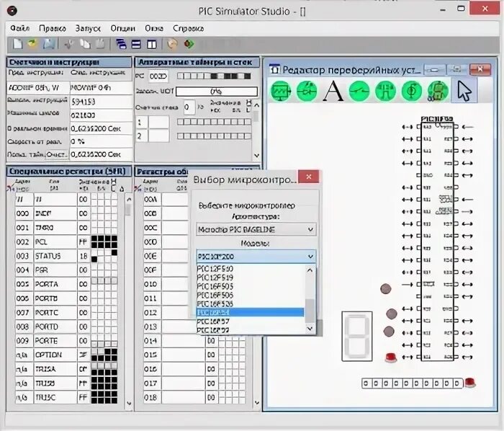Open the Окна menu
The image size is (504, 431).
click(x=154, y=28)
